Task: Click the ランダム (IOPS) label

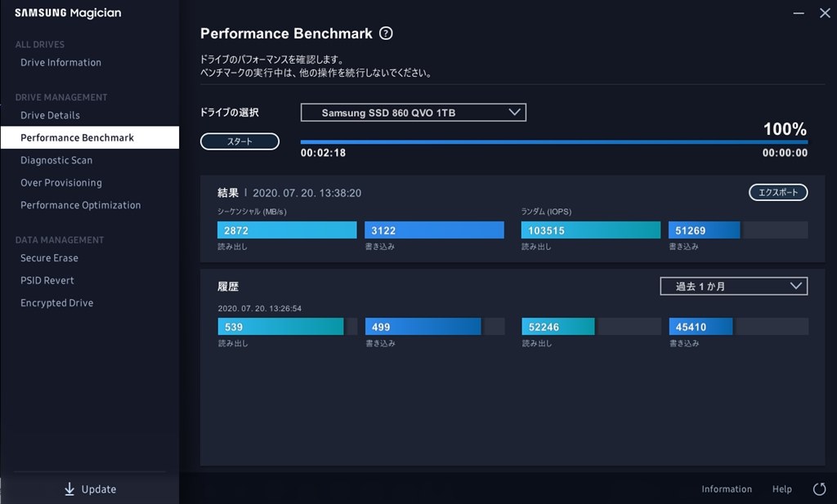Action: (547, 212)
